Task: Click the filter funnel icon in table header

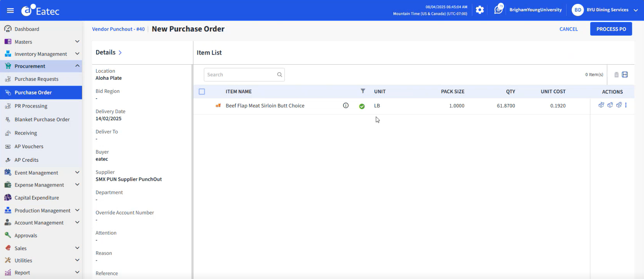Action: pos(363,91)
